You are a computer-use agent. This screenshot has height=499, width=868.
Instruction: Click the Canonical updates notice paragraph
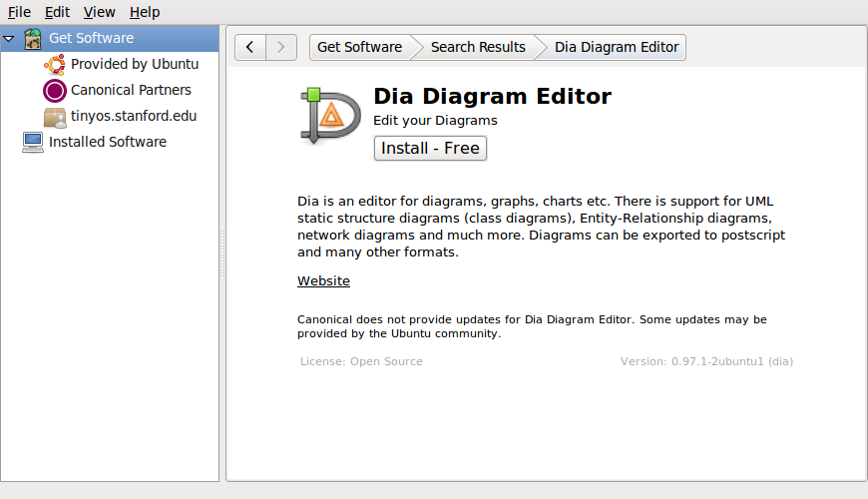click(532, 326)
